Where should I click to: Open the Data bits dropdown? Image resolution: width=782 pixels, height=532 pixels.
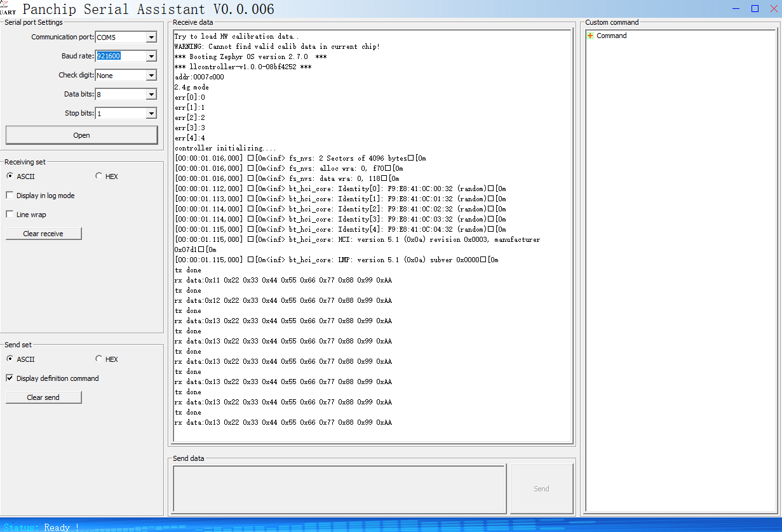[151, 95]
